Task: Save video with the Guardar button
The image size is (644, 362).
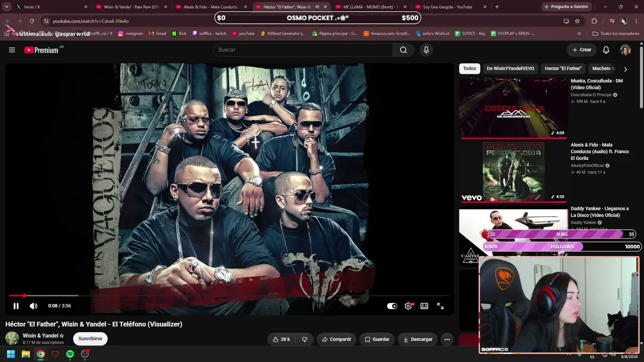Action: tap(377, 339)
